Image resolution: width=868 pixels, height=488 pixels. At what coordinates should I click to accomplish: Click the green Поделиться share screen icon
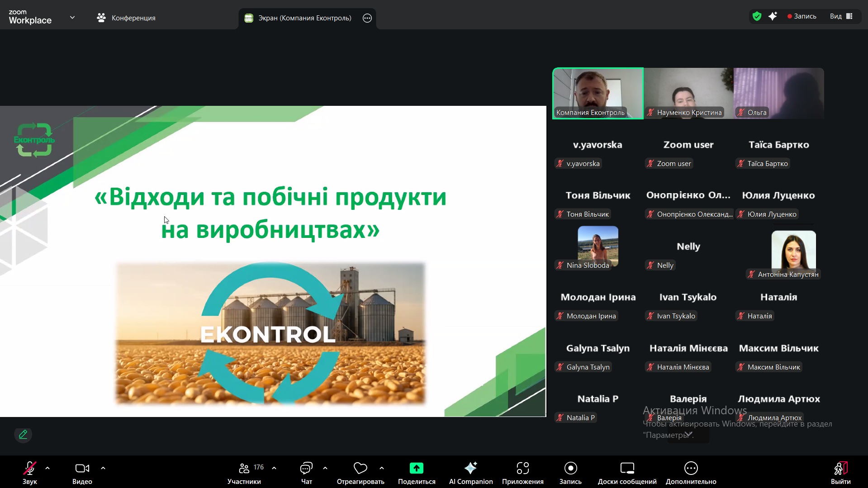416,468
